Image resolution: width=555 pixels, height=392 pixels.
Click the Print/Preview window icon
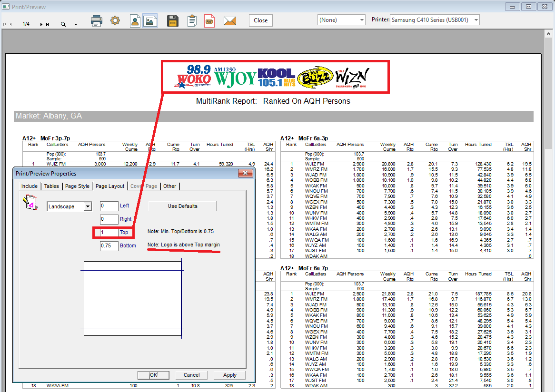[6, 6]
